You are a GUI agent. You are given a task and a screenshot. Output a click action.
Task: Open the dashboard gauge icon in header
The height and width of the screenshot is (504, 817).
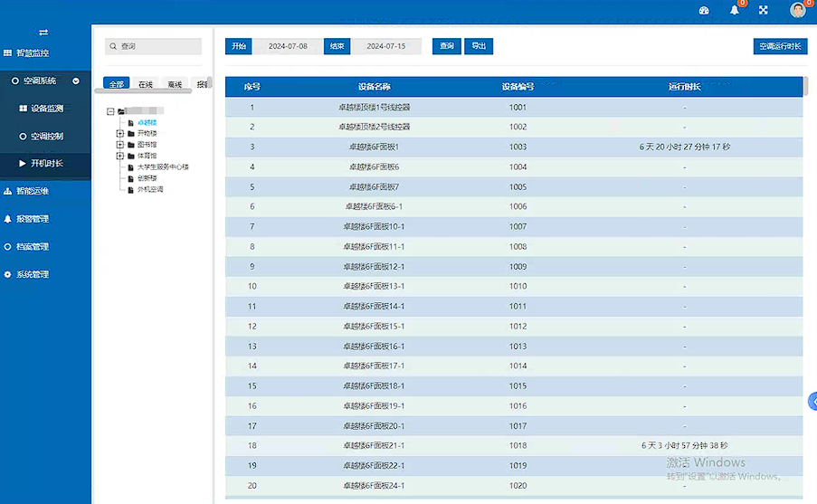pyautogui.click(x=704, y=11)
